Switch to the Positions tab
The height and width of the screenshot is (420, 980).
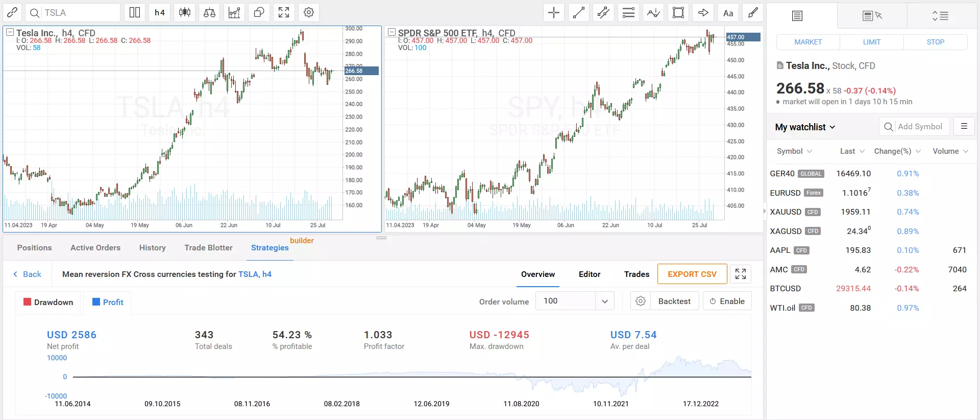(34, 248)
